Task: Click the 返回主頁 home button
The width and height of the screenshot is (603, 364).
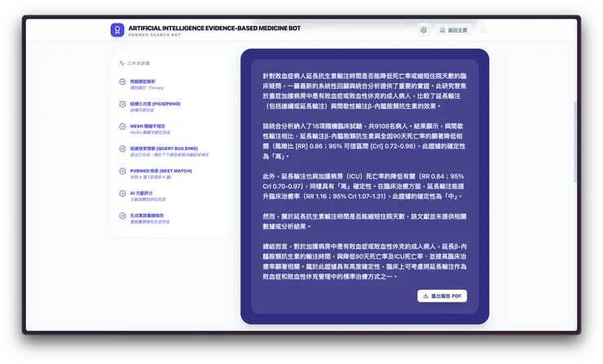Action: (454, 30)
